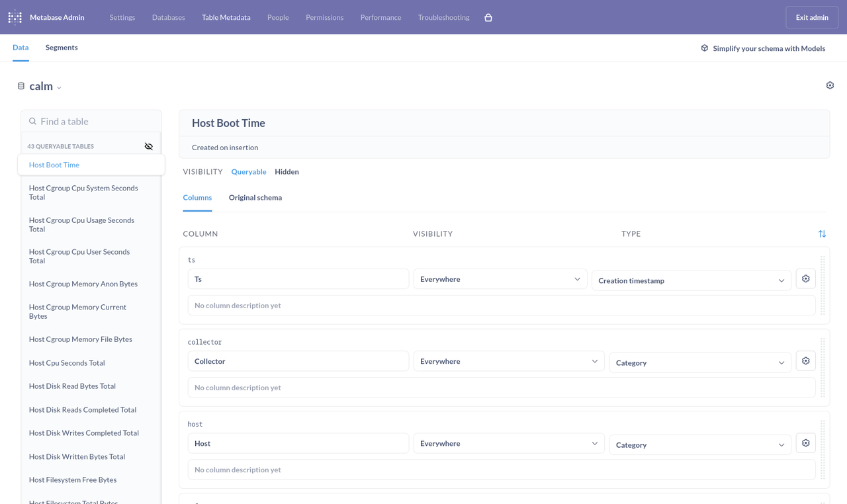847x504 pixels.
Task: Set table visibility to Hidden
Action: [287, 171]
